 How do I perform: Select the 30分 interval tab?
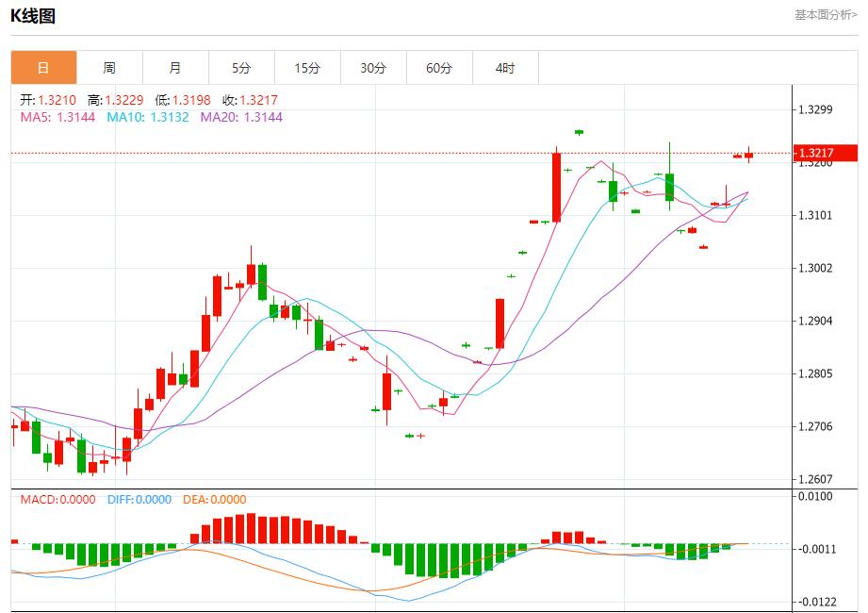click(373, 68)
